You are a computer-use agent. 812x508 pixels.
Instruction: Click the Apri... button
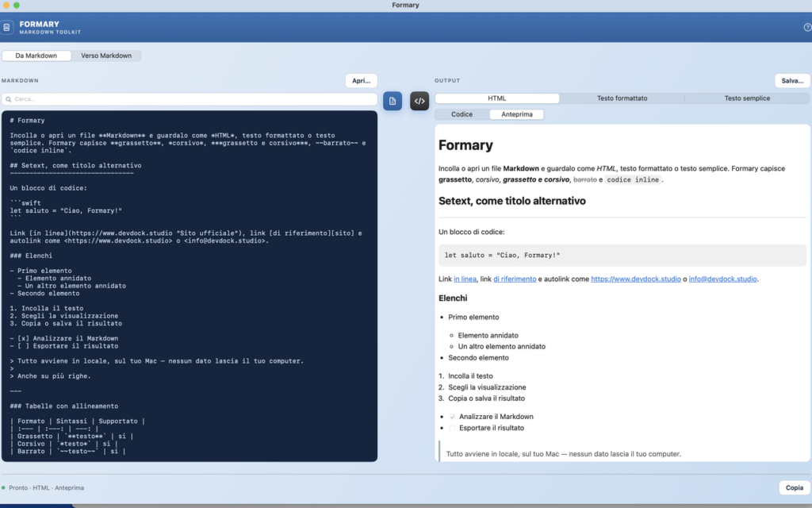[361, 81]
